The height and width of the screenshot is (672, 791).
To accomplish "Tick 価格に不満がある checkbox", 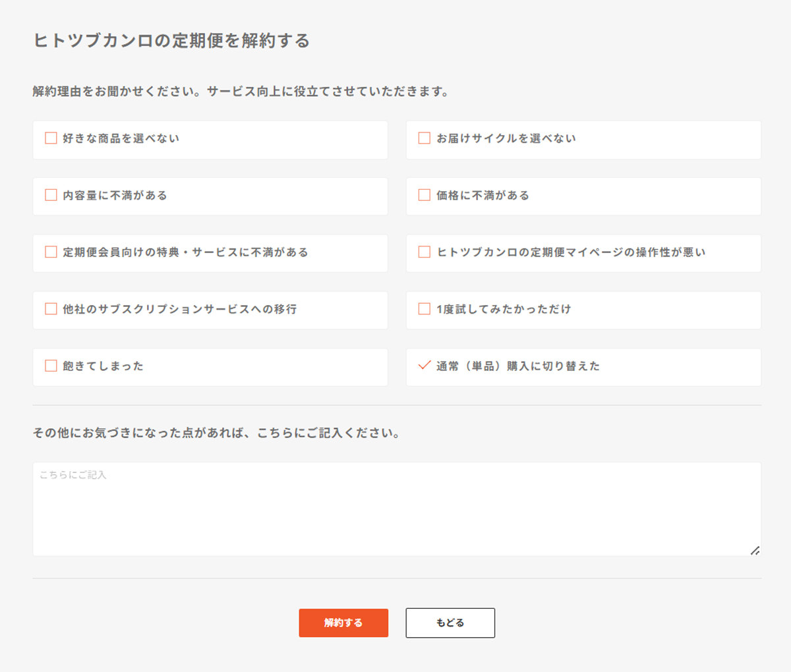I will [x=425, y=195].
